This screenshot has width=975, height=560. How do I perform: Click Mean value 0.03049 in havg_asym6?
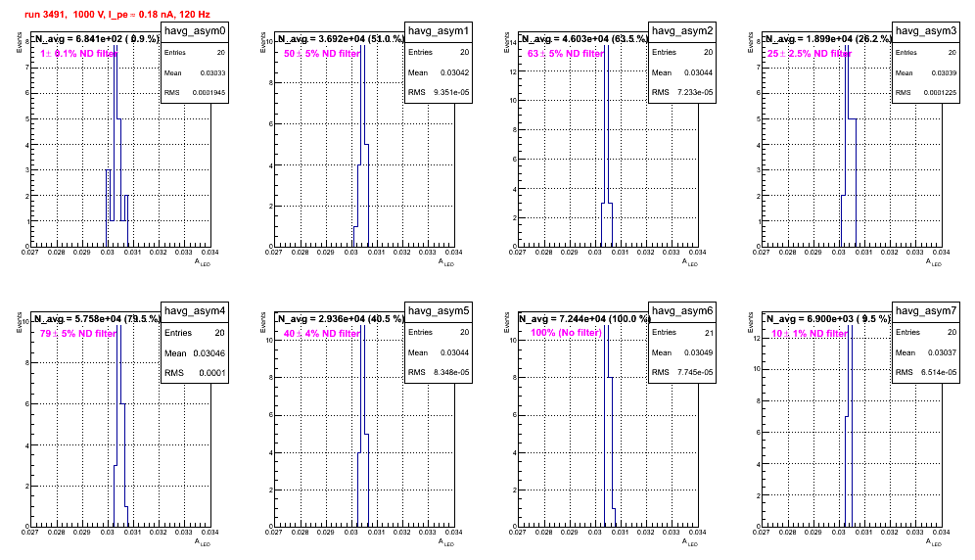point(698,352)
